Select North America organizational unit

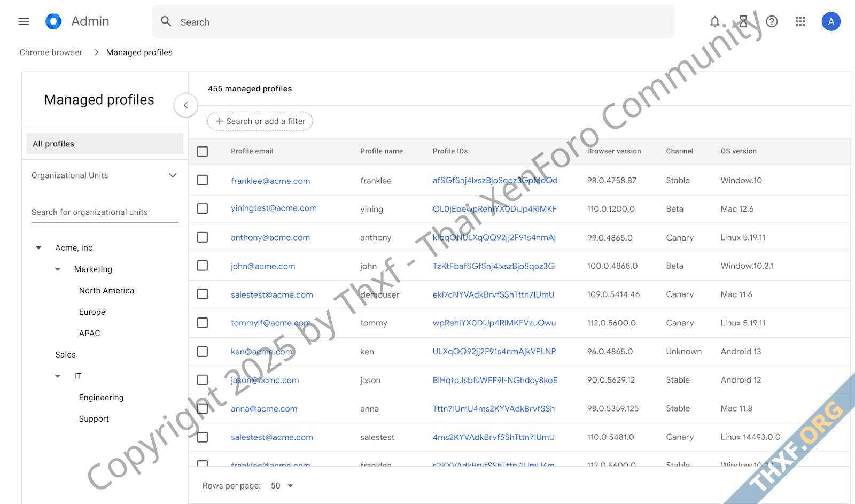coord(107,291)
